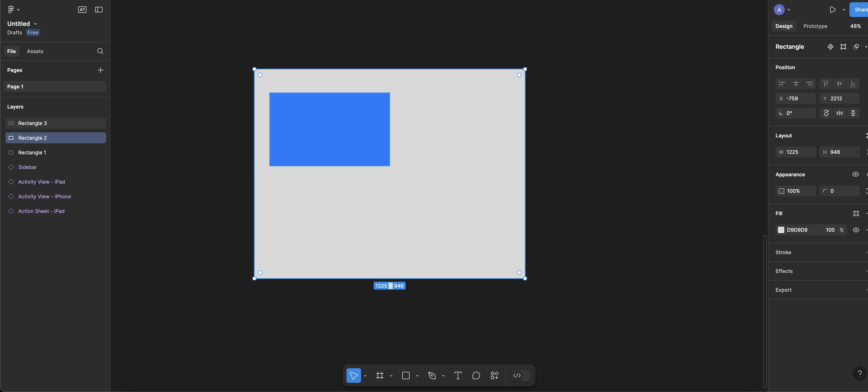Select the Frame tool
This screenshot has height=392, width=868.
(x=380, y=376)
